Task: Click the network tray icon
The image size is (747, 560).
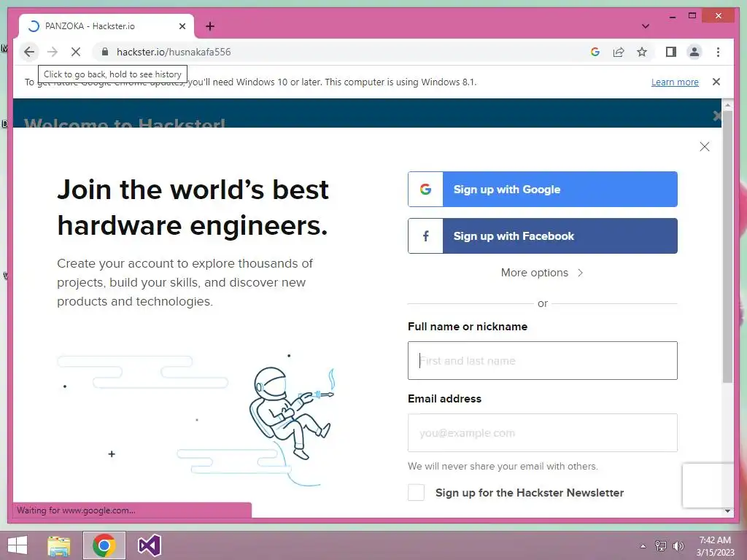Action: click(x=661, y=545)
